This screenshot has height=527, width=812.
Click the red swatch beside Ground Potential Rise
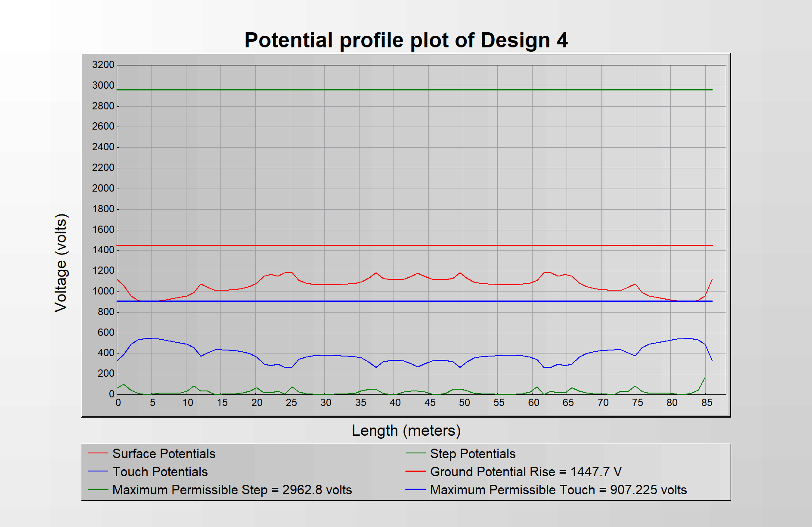[415, 471]
